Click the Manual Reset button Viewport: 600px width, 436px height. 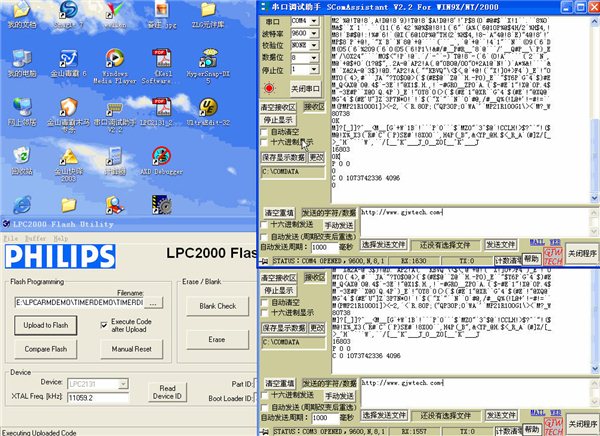[x=131, y=349]
